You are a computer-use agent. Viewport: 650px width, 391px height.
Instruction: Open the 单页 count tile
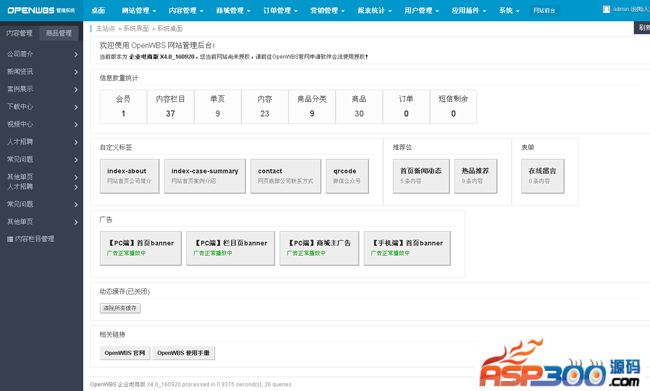pyautogui.click(x=218, y=107)
